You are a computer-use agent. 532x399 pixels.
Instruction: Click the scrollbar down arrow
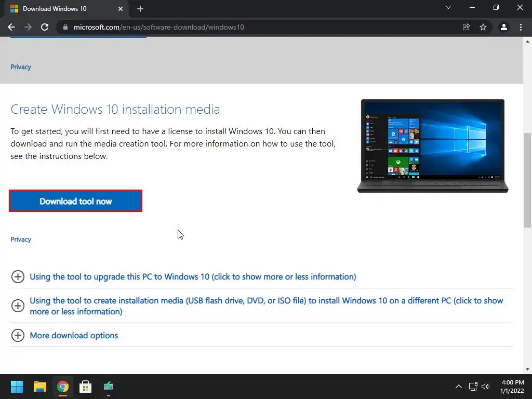527,369
